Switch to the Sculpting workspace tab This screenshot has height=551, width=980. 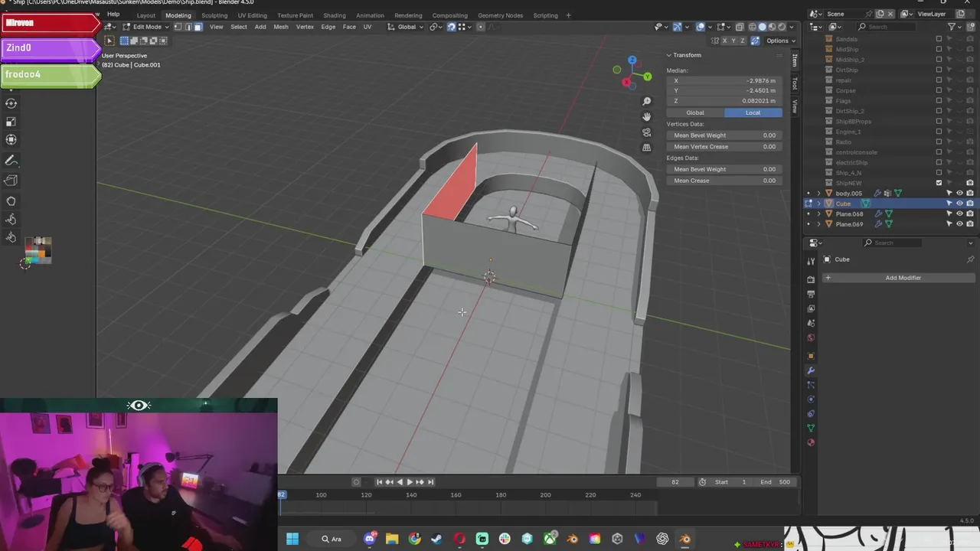(x=214, y=15)
